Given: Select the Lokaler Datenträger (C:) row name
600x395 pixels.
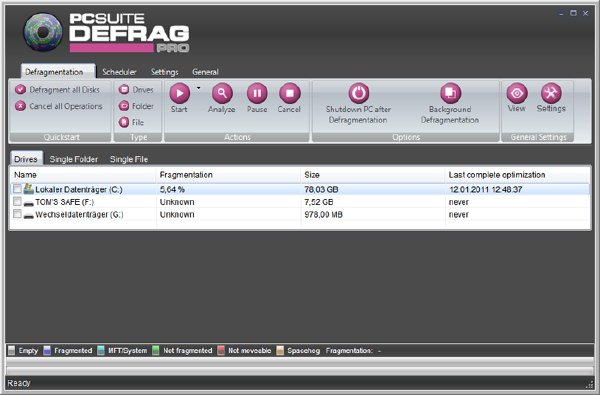Looking at the screenshot, I should (79, 189).
